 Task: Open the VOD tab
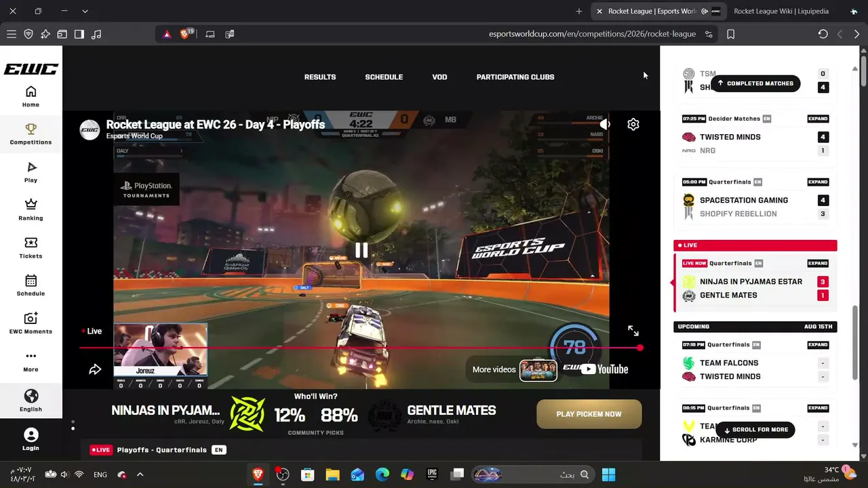[439, 77]
